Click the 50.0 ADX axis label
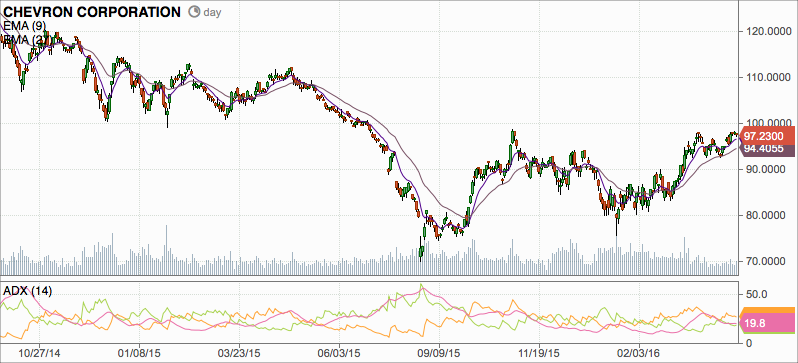 click(756, 294)
